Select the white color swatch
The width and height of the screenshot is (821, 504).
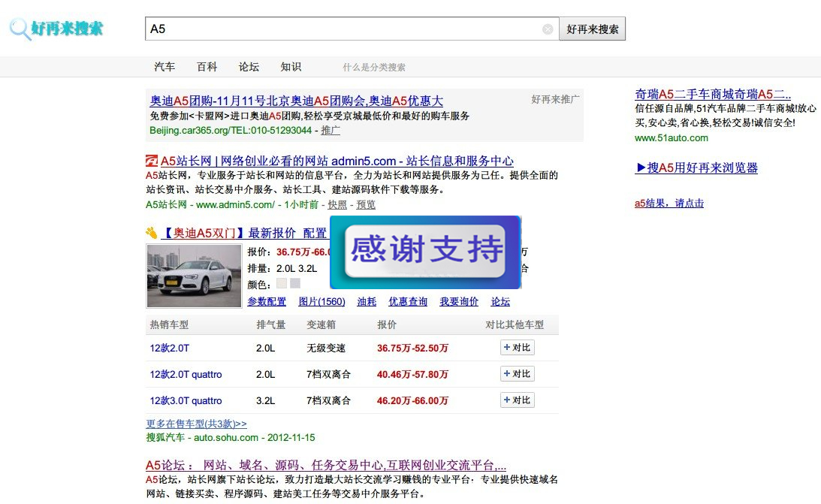pyautogui.click(x=282, y=284)
